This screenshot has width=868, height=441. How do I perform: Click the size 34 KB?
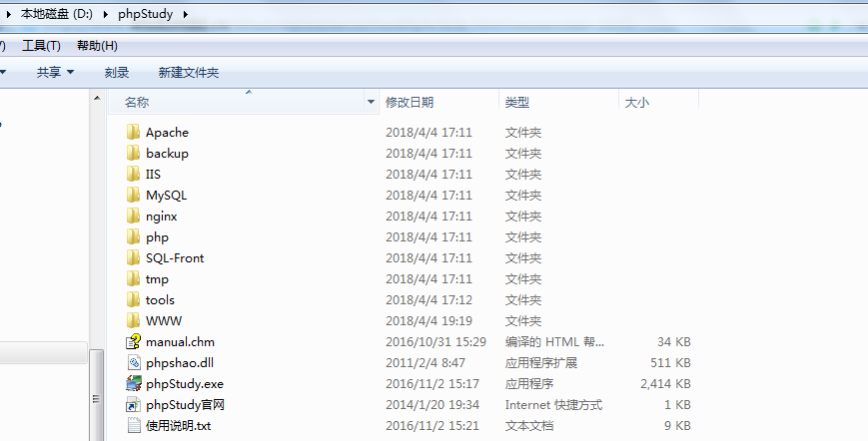tap(674, 342)
